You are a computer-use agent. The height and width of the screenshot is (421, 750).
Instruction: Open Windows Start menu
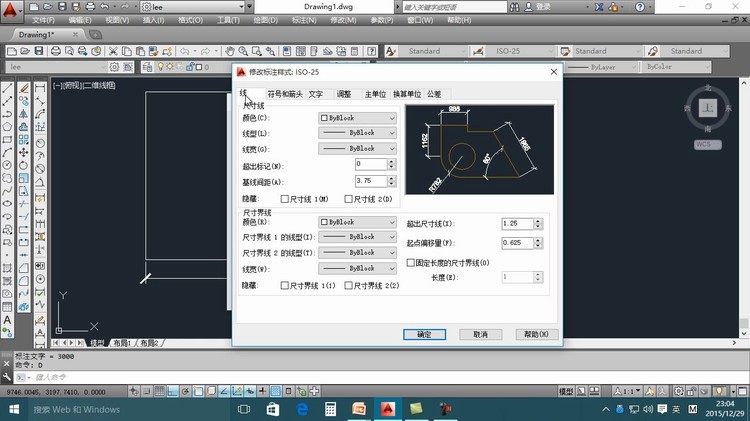click(x=14, y=410)
